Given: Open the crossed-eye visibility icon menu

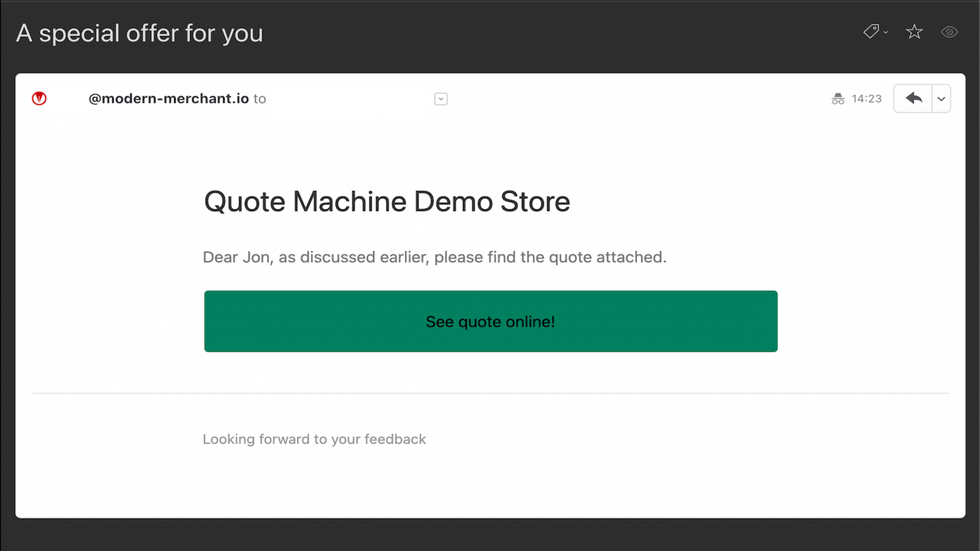Looking at the screenshot, I should (949, 31).
